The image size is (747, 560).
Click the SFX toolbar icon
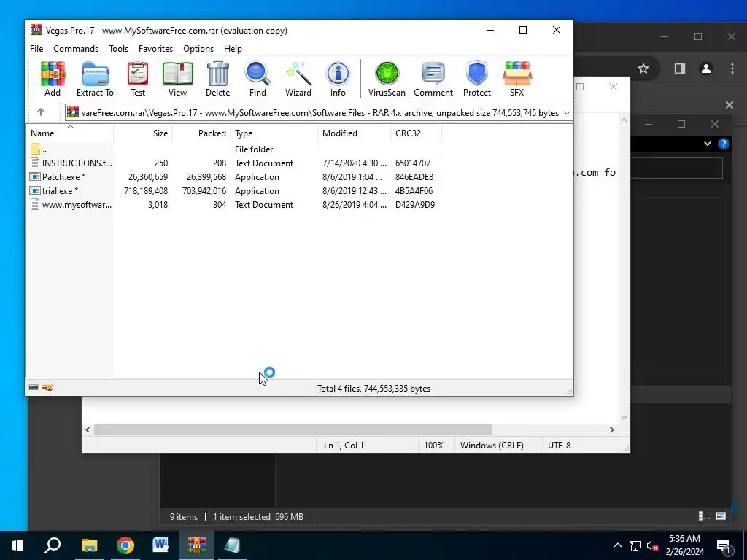(x=517, y=79)
